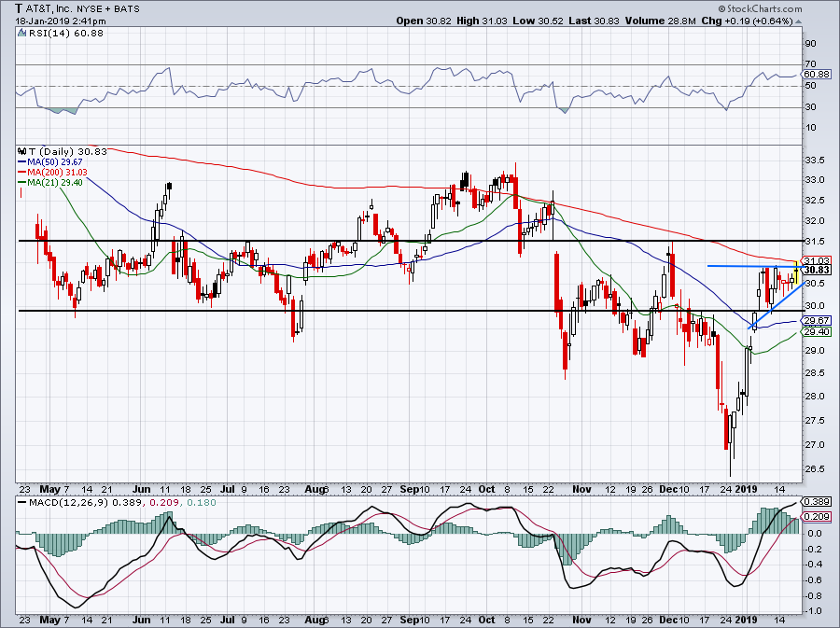This screenshot has height=628, width=840.
Task: Click the 0.389 MACD axis flag
Action: click(817, 502)
